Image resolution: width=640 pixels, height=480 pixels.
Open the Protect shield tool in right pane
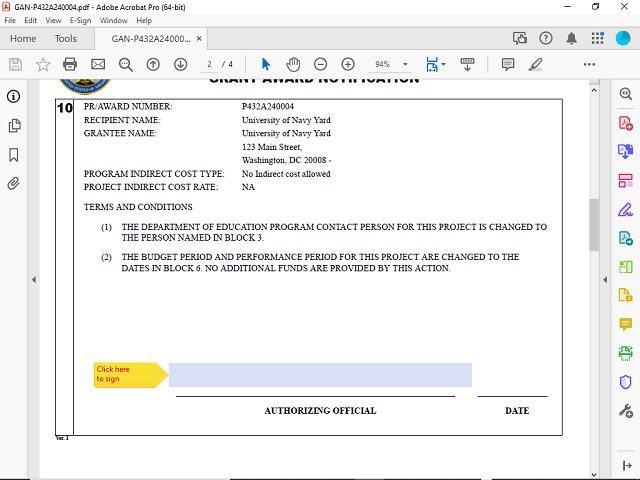point(626,382)
